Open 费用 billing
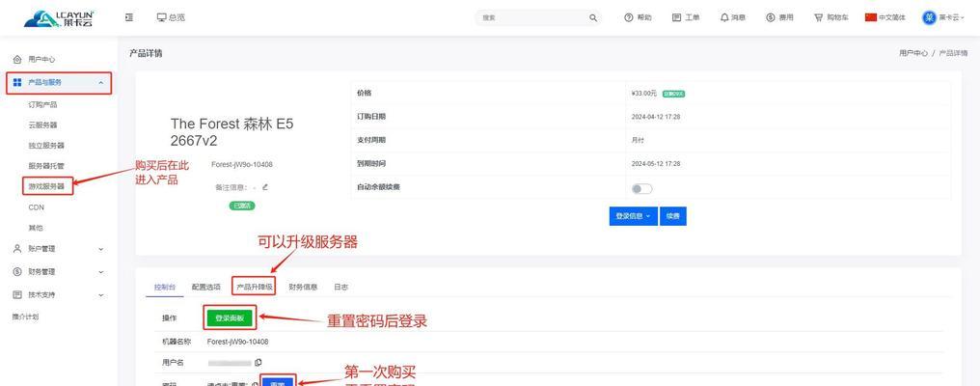 point(779,17)
